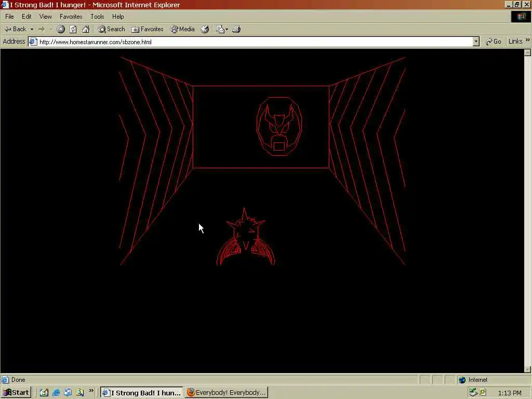Stop loading the page

(x=61, y=29)
